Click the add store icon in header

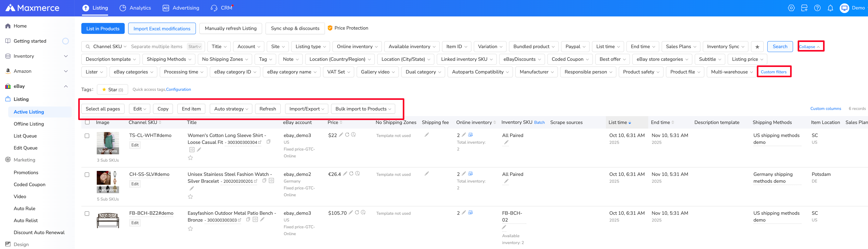tap(804, 8)
